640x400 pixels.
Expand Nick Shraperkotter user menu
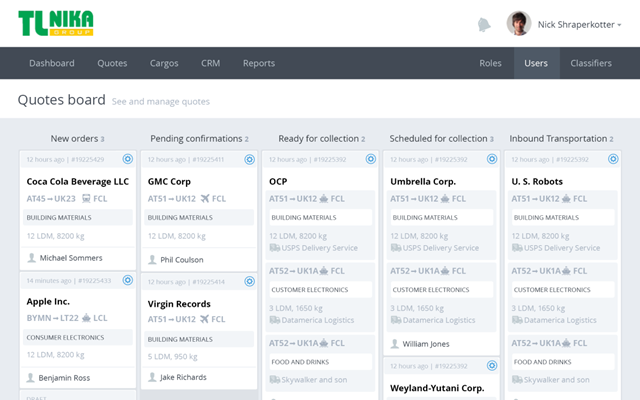coord(580,25)
